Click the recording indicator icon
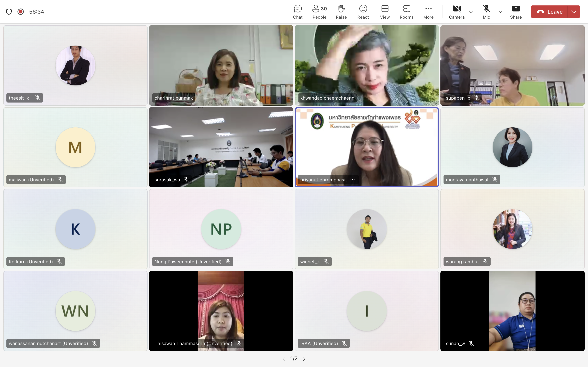This screenshot has width=588, height=367. pos(21,12)
